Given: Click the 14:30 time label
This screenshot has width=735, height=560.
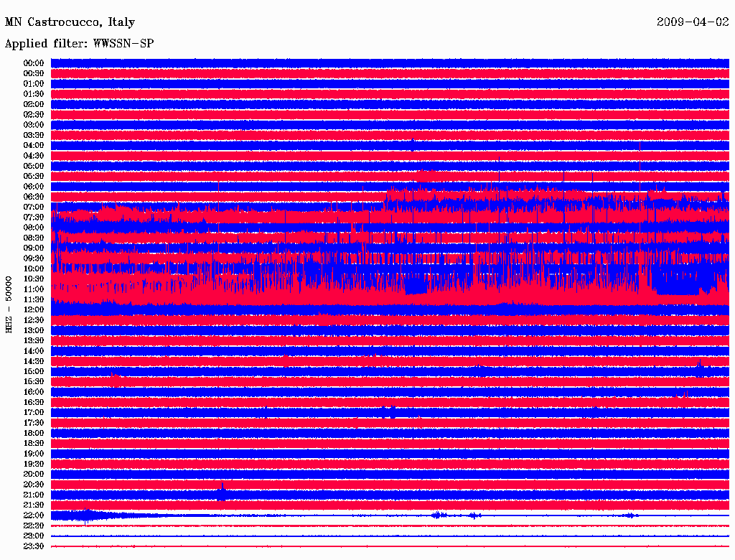Looking at the screenshot, I should click(34, 361).
